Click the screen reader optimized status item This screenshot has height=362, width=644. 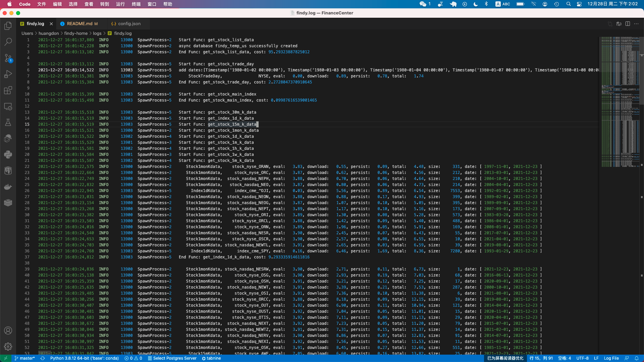click(x=505, y=358)
